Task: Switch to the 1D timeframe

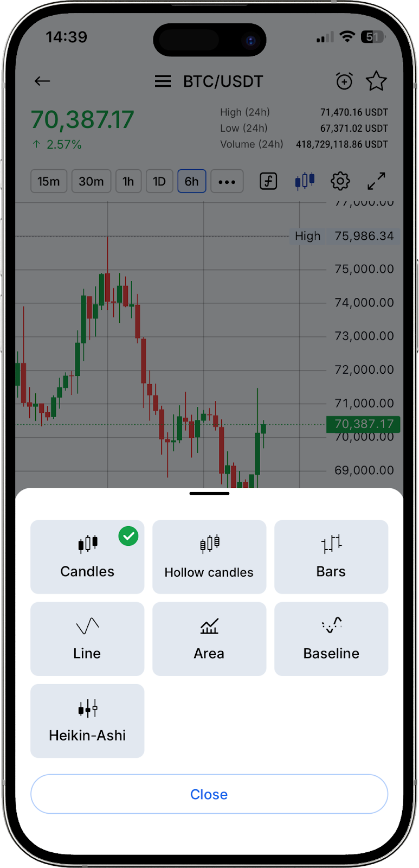Action: 159,181
